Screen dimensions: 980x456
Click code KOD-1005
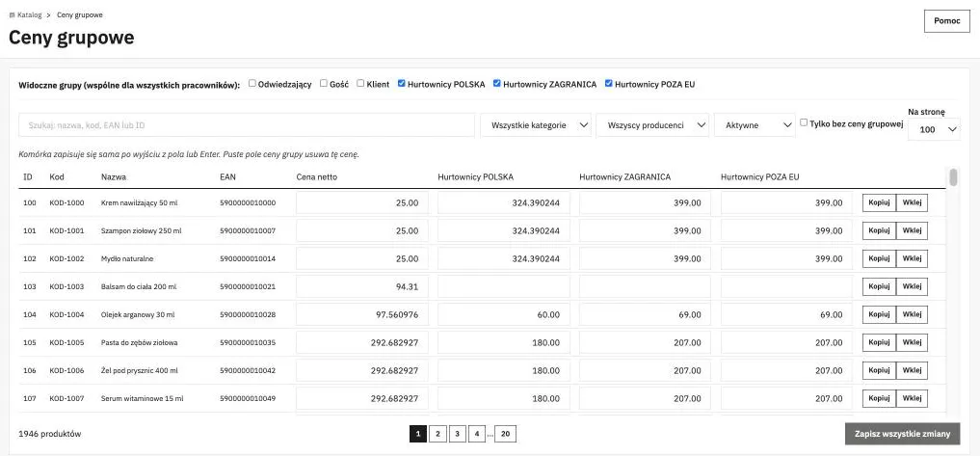tap(66, 342)
